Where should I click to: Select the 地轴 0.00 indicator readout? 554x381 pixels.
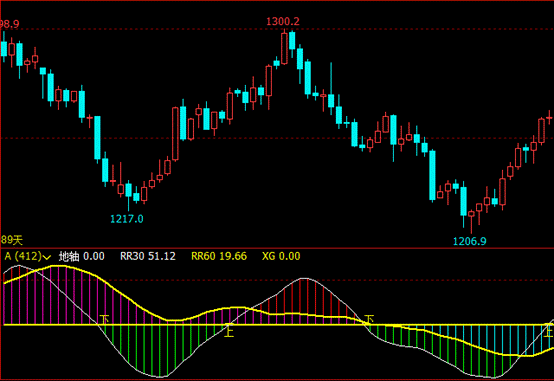click(82, 256)
